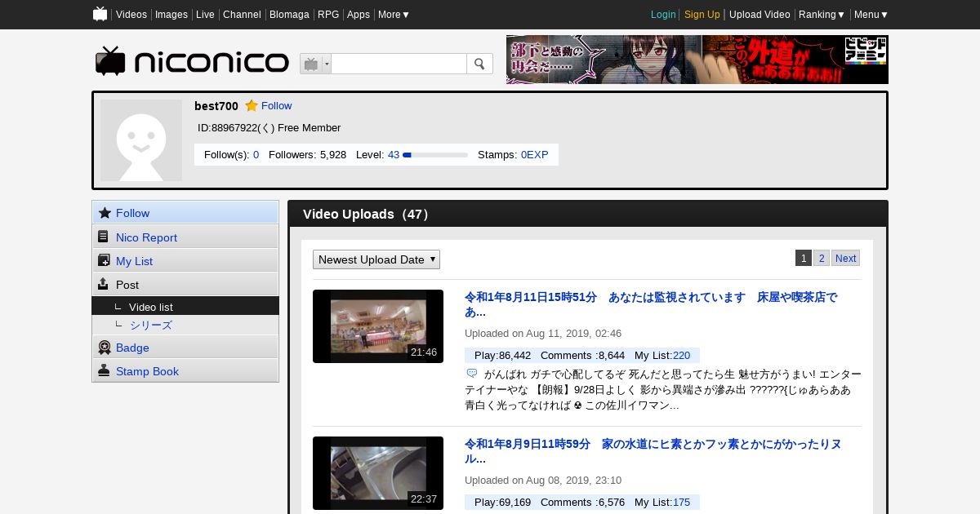The width and height of the screenshot is (980, 514).
Task: Select Post in sidebar
Action: click(x=185, y=284)
